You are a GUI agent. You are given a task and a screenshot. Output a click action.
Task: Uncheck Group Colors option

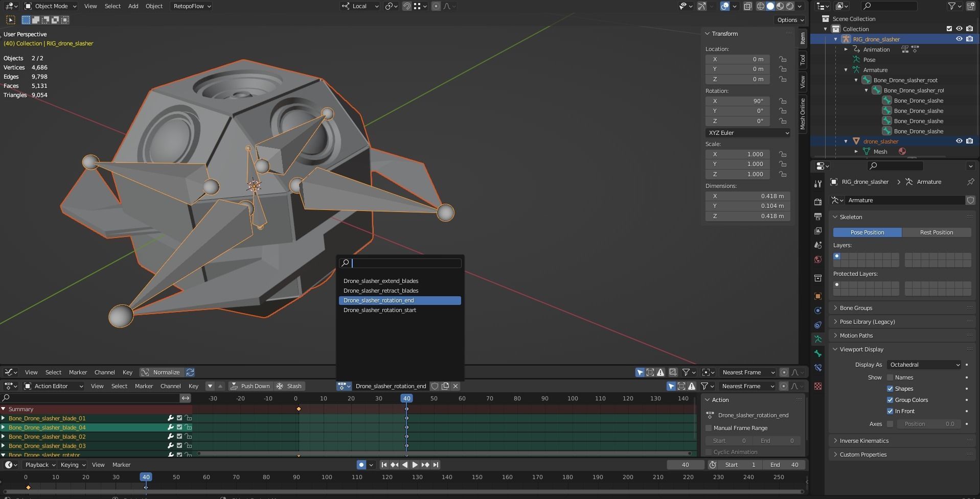tap(890, 400)
